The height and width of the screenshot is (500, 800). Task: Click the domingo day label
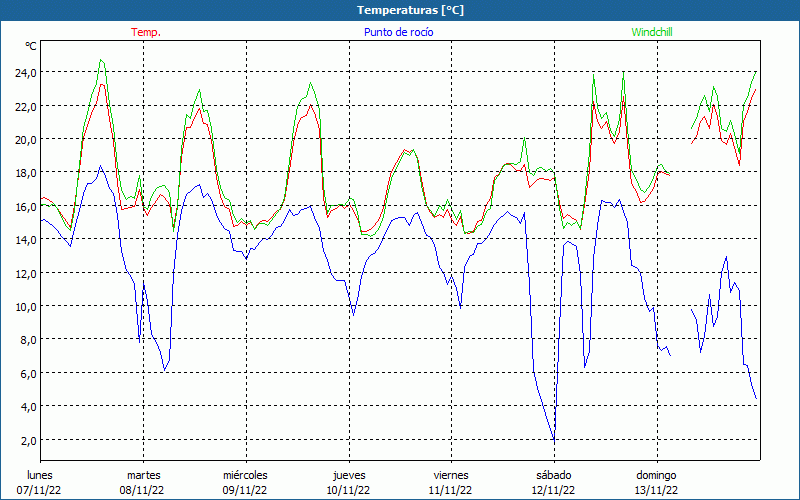click(656, 475)
